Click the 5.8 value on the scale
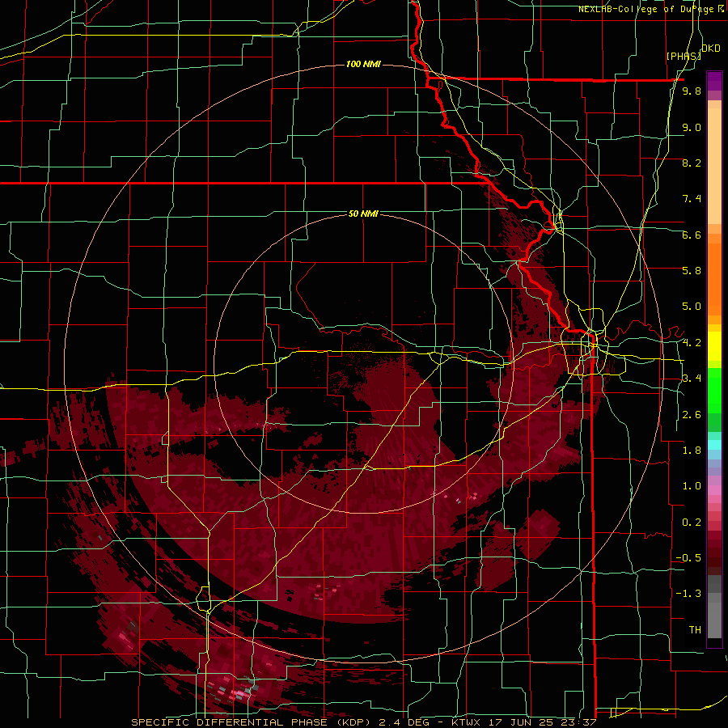The height and width of the screenshot is (728, 728). 692,271
